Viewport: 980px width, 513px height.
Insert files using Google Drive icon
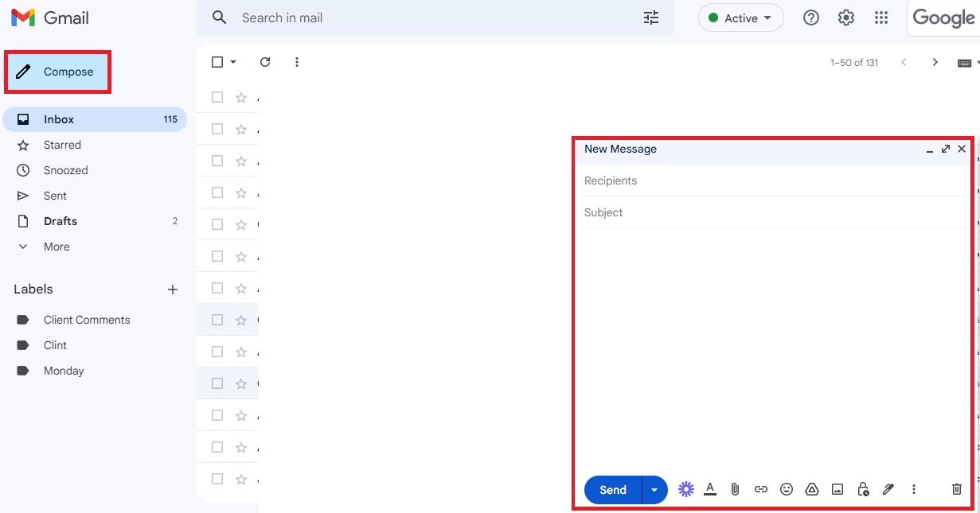coord(812,489)
